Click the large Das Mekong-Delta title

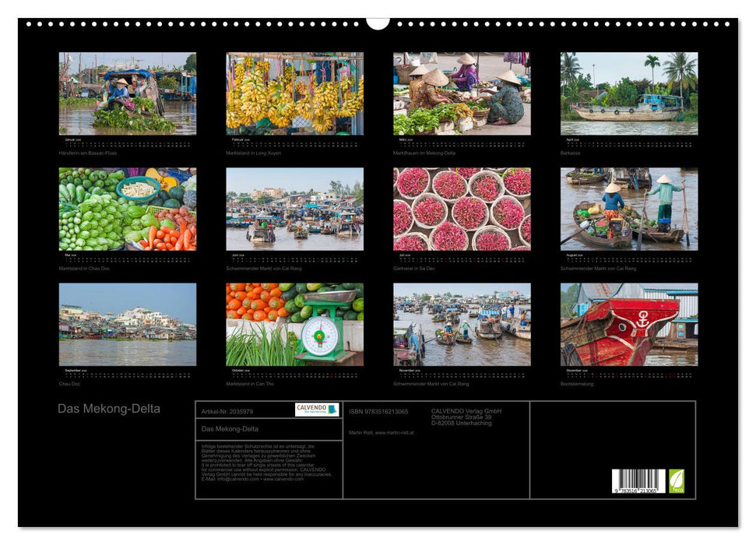point(109,409)
